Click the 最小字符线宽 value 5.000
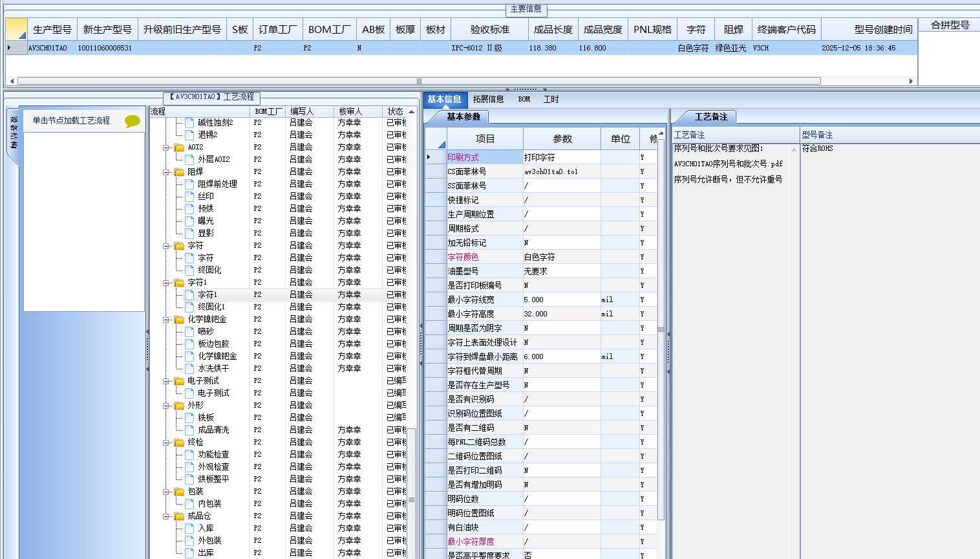This screenshot has height=559, width=980. [x=562, y=300]
